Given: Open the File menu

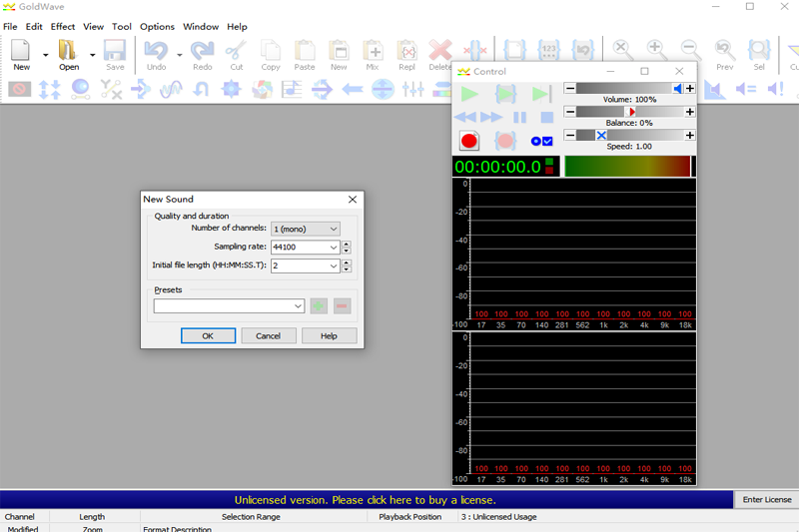Looking at the screenshot, I should pos(10,27).
